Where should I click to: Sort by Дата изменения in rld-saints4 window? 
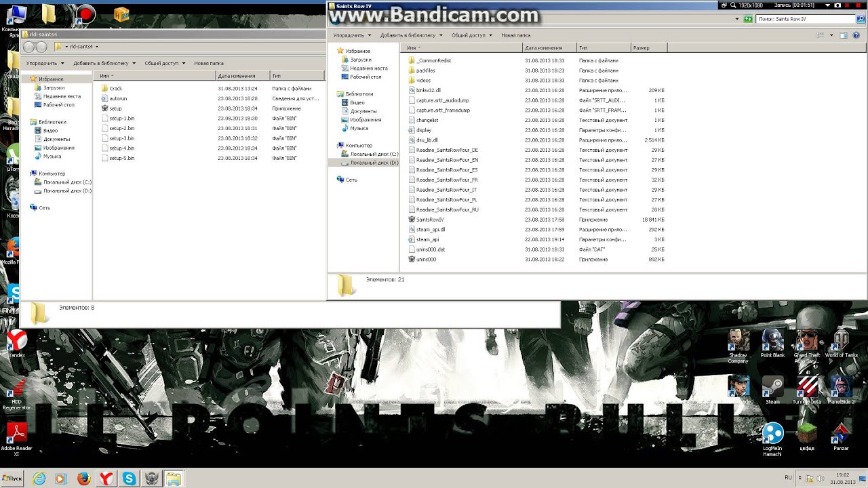(243, 76)
